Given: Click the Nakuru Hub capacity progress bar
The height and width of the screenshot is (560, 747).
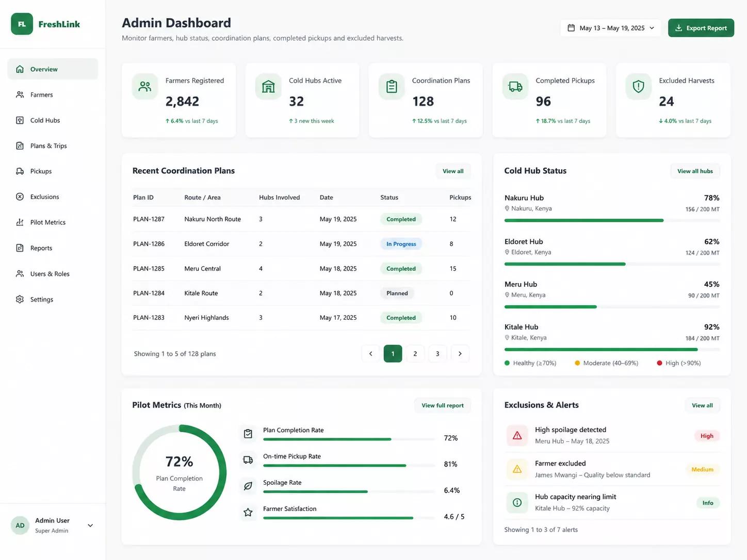Looking at the screenshot, I should coord(612,220).
